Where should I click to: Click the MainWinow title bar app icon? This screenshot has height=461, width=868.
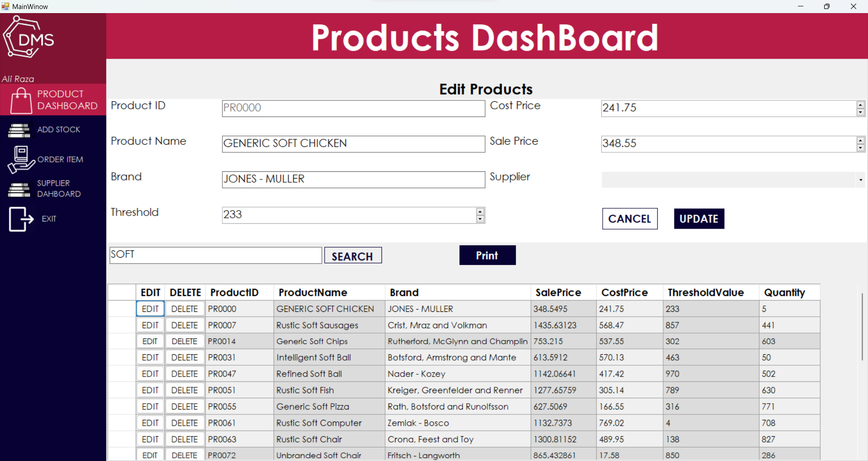point(5,6)
